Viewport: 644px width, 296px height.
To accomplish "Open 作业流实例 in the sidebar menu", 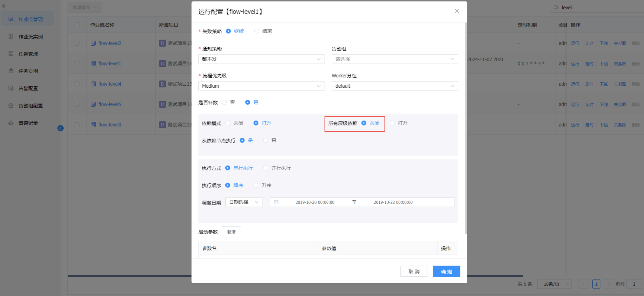I will (31, 36).
